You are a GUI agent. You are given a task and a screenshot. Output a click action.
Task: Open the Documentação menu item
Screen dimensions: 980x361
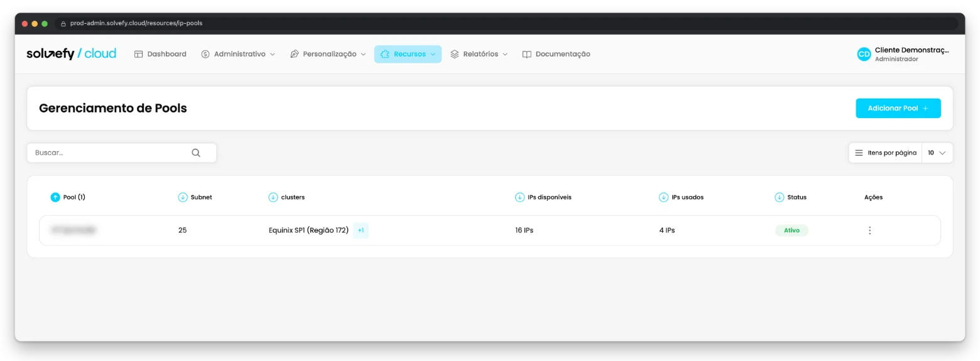[x=557, y=54]
